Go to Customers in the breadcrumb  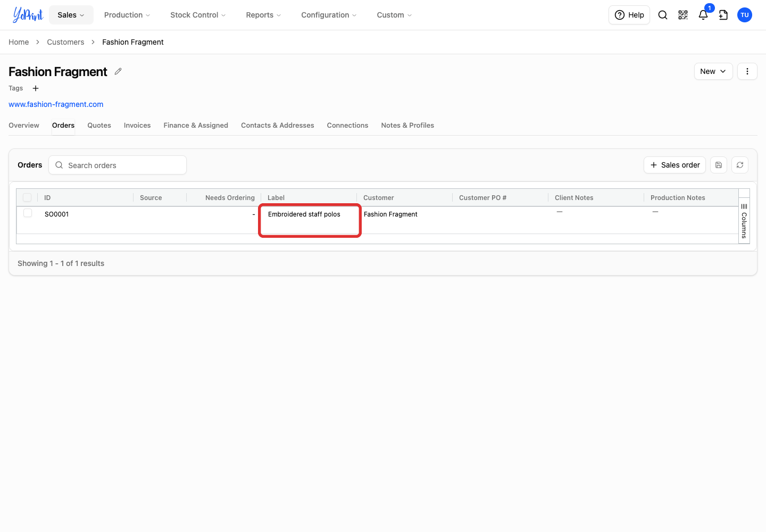click(x=65, y=42)
